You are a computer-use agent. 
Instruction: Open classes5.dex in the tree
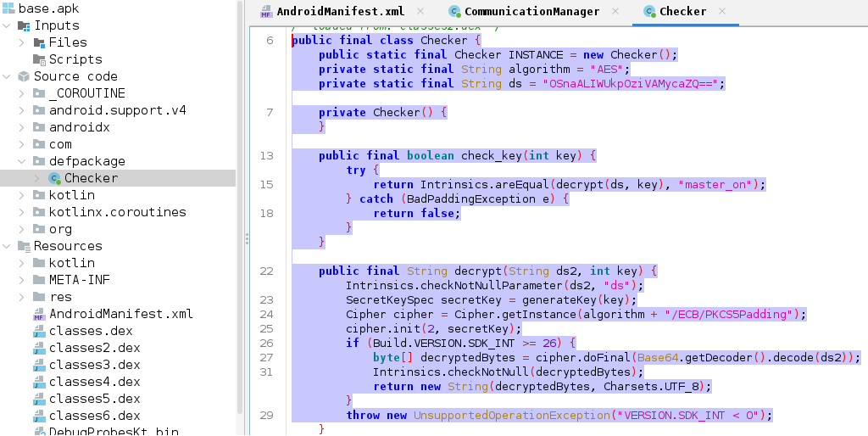[x=94, y=399]
